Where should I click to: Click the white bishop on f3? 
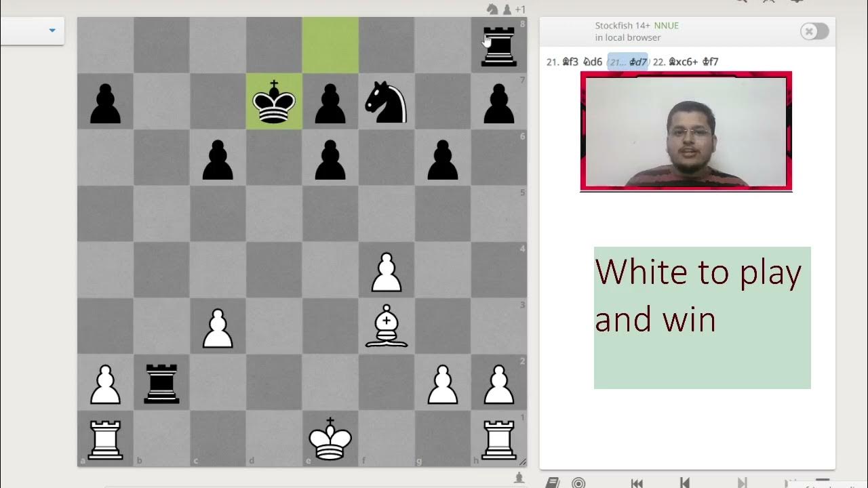click(387, 327)
